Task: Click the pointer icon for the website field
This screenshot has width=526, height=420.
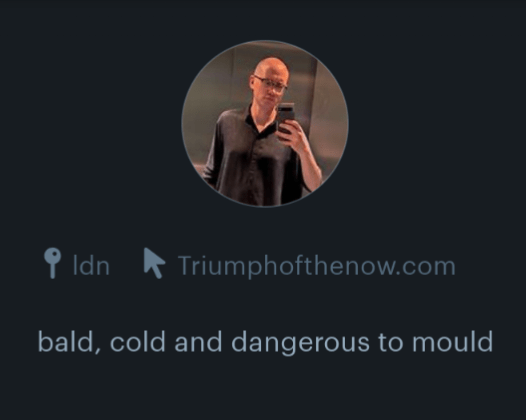Action: pos(154,263)
